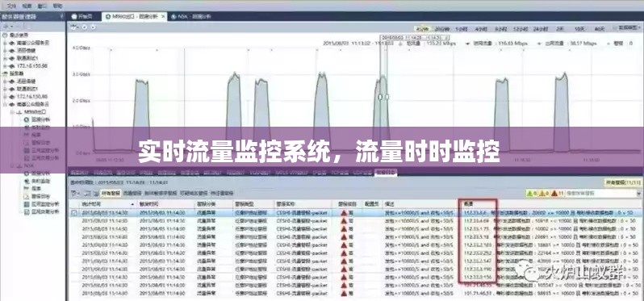Click the left handle of chart time selector

380,97
